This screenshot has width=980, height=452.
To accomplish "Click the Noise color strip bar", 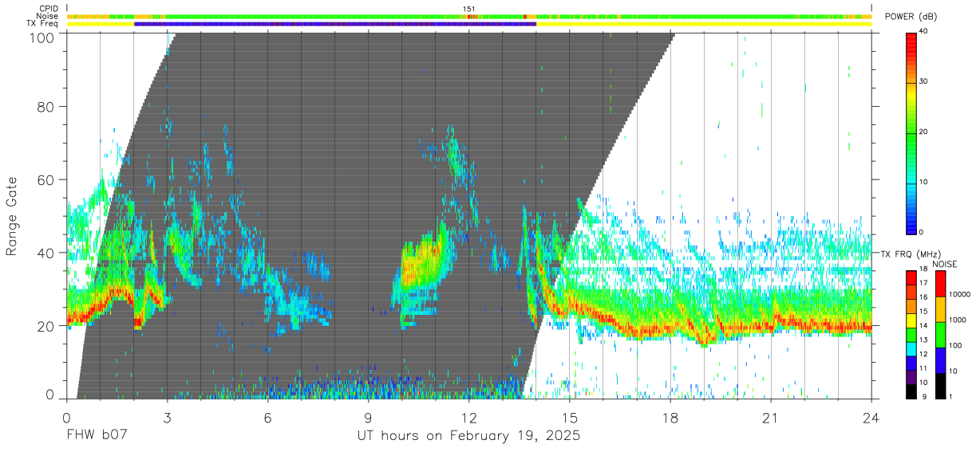I will [469, 16].
